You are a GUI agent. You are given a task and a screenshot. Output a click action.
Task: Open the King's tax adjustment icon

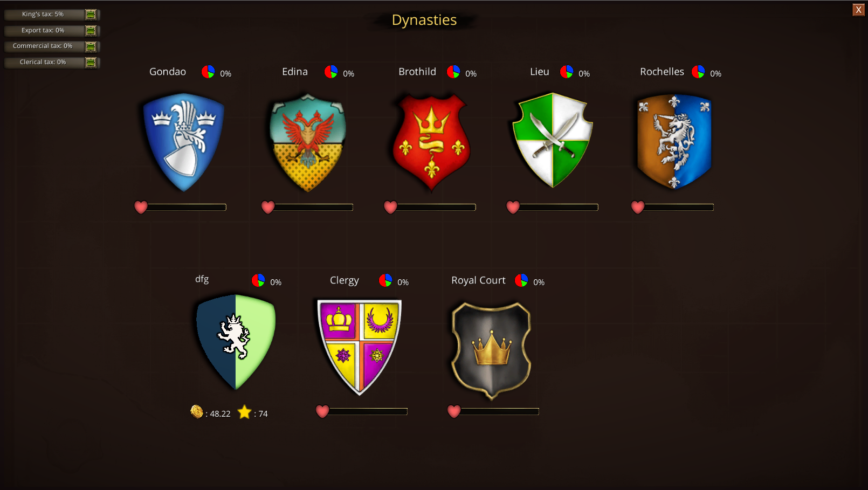[x=91, y=15]
